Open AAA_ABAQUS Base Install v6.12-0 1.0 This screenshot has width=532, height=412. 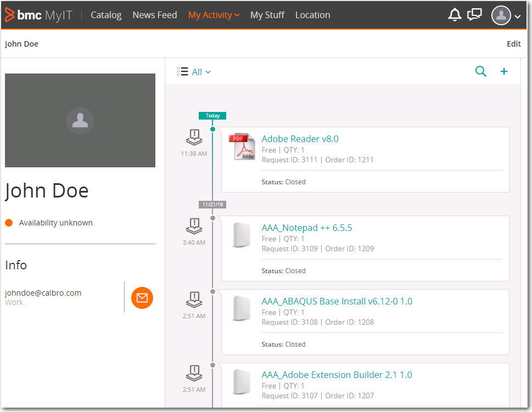tap(337, 301)
